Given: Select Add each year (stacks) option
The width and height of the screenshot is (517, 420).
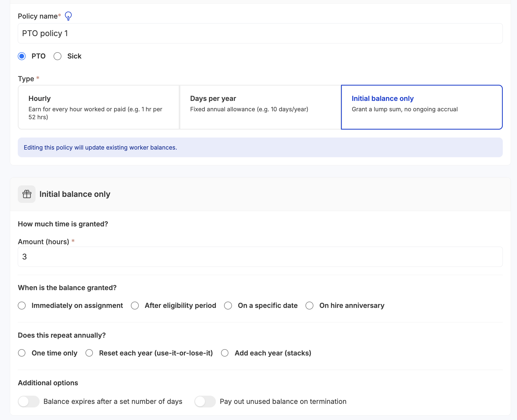Looking at the screenshot, I should (x=225, y=353).
